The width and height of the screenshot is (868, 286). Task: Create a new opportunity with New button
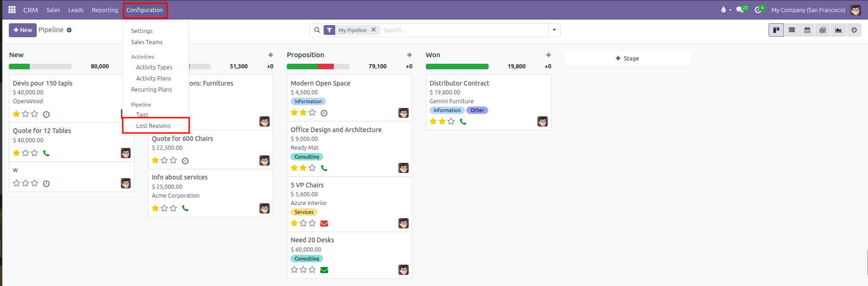click(22, 30)
